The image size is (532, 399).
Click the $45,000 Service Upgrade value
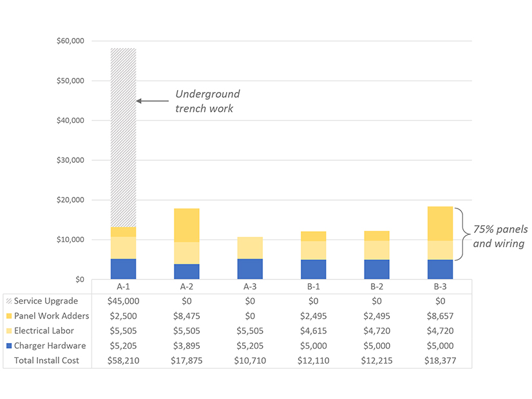click(122, 301)
